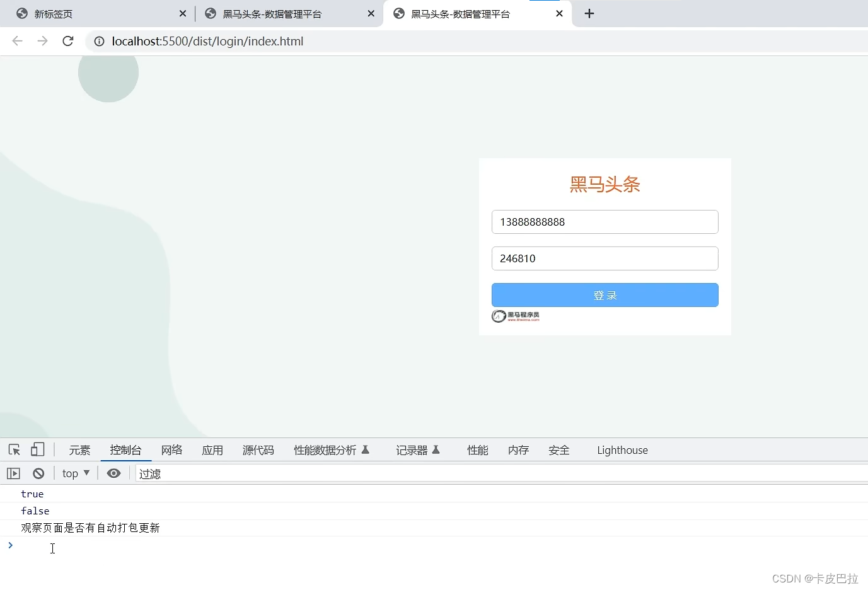Click the 过滤 console filter field
Image resolution: width=868 pixels, height=590 pixels.
point(501,473)
